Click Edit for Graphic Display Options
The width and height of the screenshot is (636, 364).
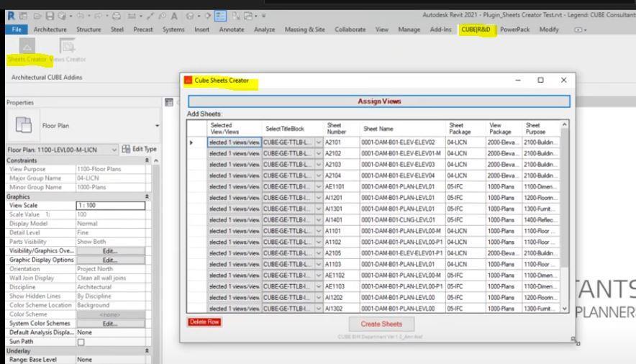click(110, 260)
